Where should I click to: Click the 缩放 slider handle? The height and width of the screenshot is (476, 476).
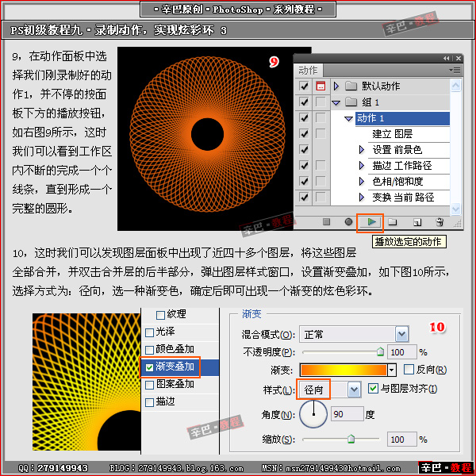(x=351, y=439)
